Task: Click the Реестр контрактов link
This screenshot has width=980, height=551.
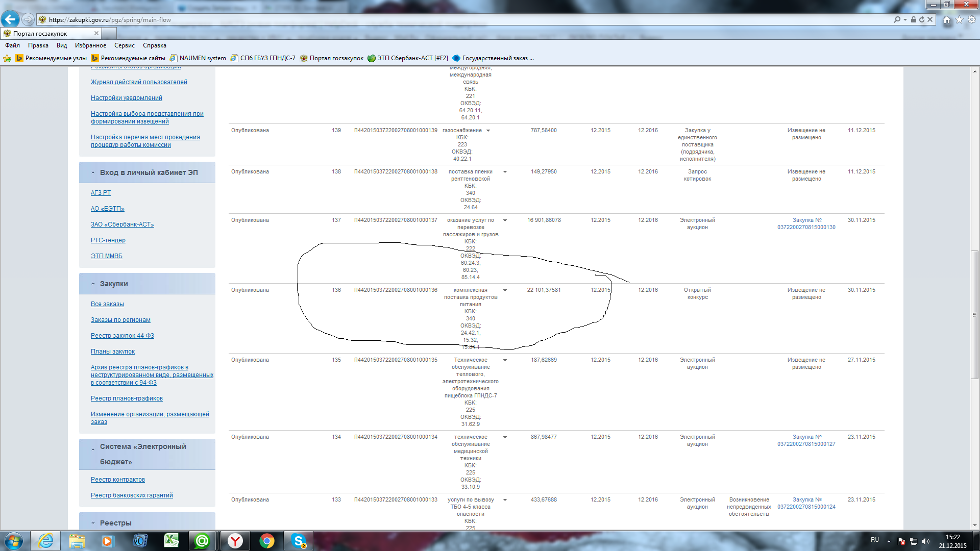Action: pos(117,480)
